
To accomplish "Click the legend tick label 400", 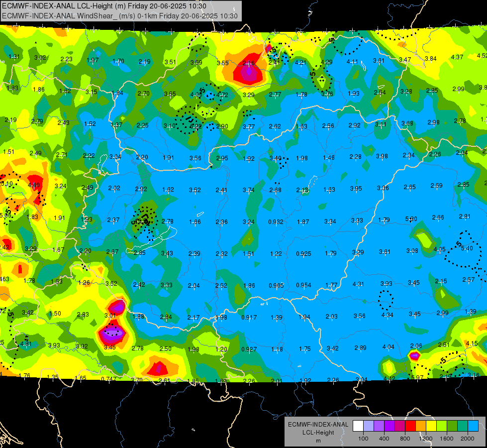I will point(384,439).
